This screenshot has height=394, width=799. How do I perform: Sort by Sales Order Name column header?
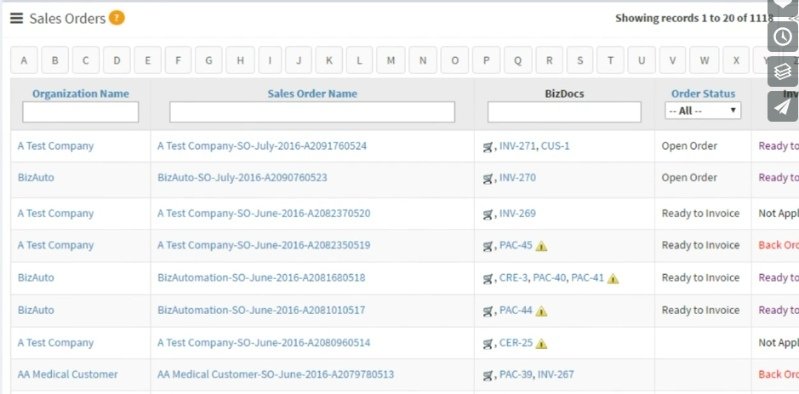click(x=312, y=94)
